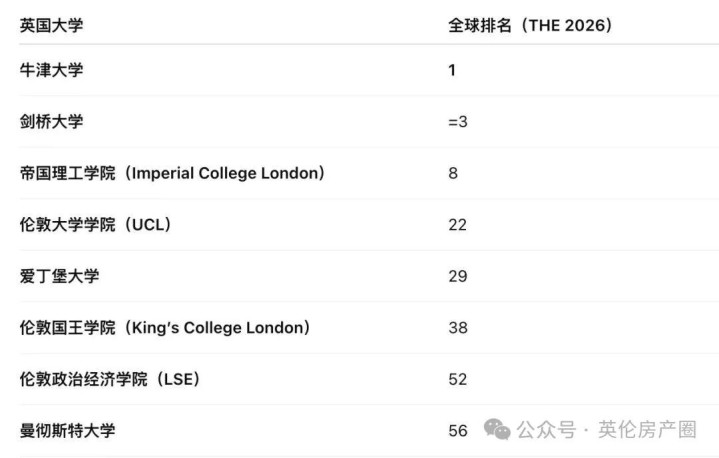Select the 曼彻斯特大学 row name
719x458 pixels.
[67, 430]
